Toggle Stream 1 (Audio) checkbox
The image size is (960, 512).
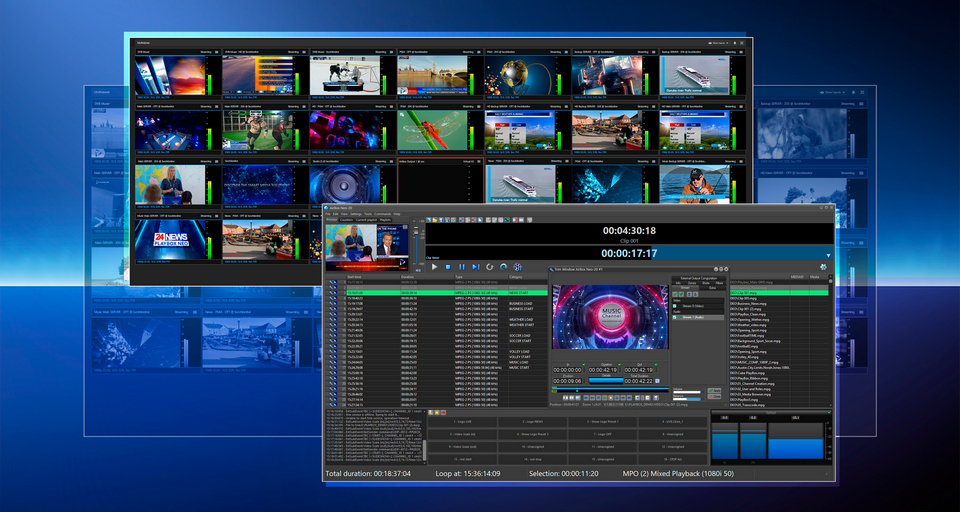pyautogui.click(x=675, y=317)
